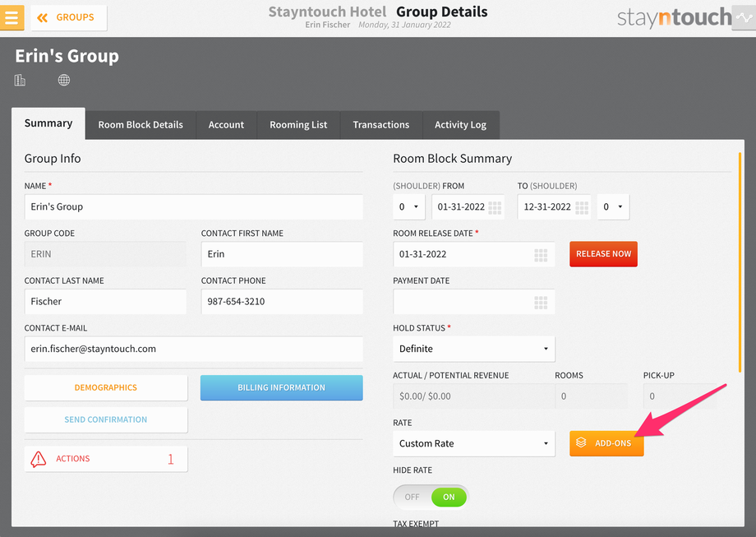Open calendar for Payment Date
The height and width of the screenshot is (537, 756).
tap(541, 303)
